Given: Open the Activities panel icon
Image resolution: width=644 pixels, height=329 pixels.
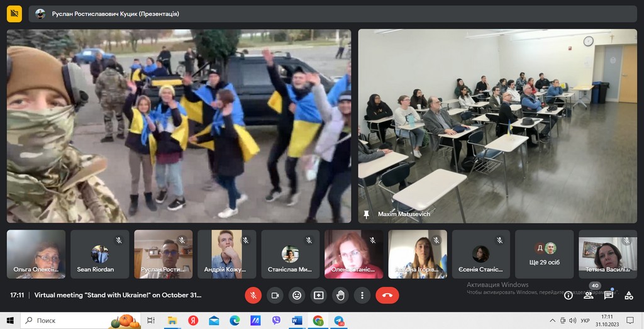Looking at the screenshot, I should [629, 295].
